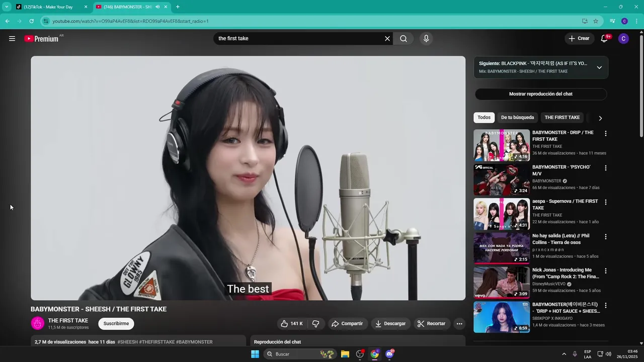The image size is (644, 362).
Task: View site information icon in address bar
Action: click(x=46, y=21)
